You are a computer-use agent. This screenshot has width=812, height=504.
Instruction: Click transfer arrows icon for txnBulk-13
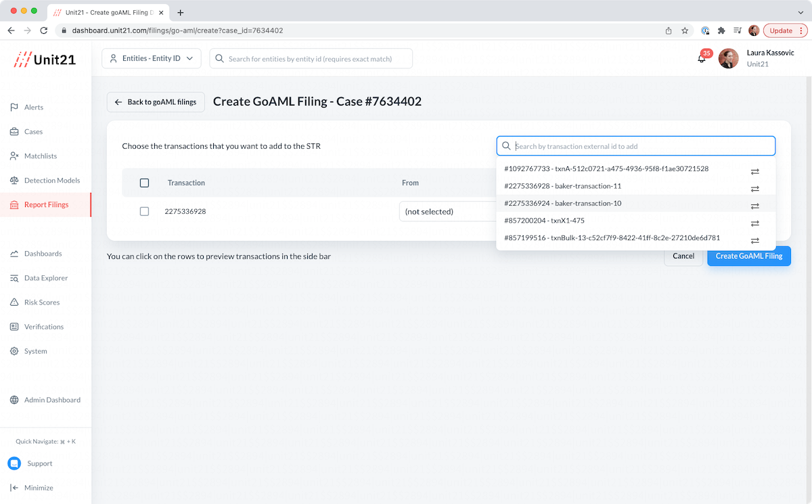click(x=755, y=241)
